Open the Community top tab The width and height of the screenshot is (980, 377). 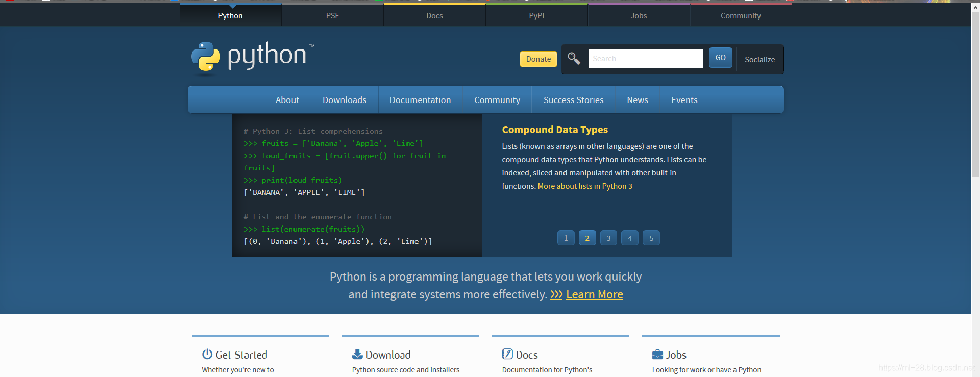click(x=741, y=16)
